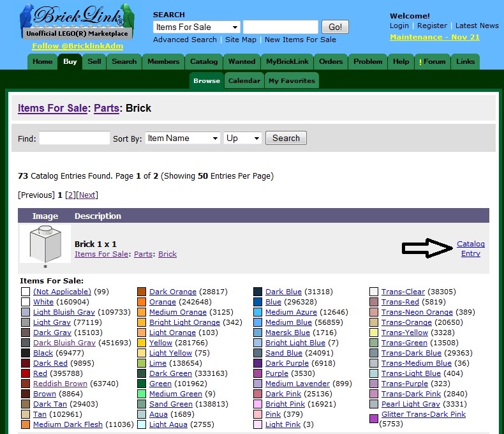The width and height of the screenshot is (504, 434).
Task: Click the BrickLink logo image
Action: pyautogui.click(x=77, y=22)
